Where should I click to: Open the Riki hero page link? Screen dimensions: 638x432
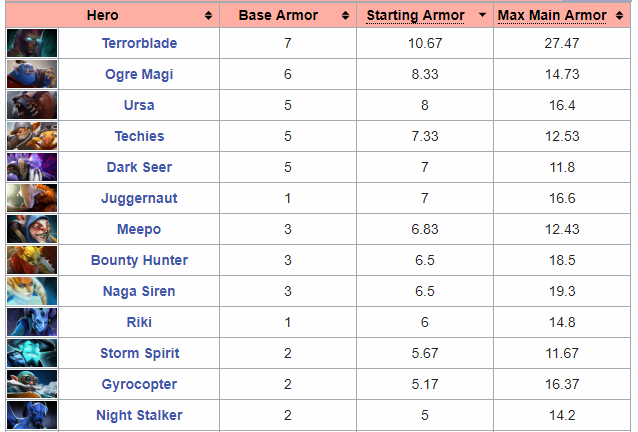tap(139, 322)
